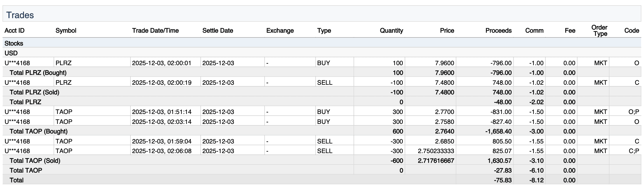Click the Total TAOP (Sold) row label
644x187 pixels.
[35, 161]
